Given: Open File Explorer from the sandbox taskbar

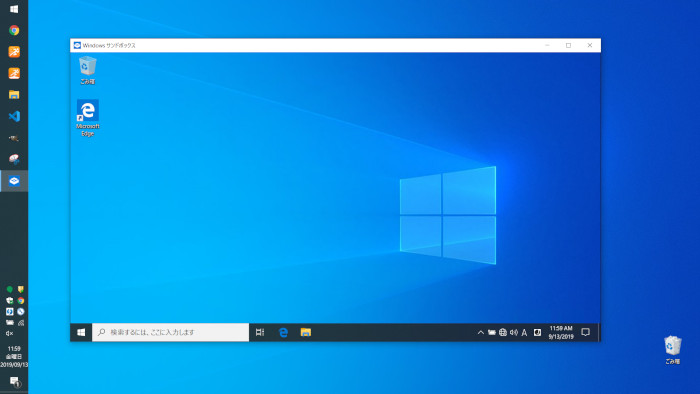Looking at the screenshot, I should point(306,332).
